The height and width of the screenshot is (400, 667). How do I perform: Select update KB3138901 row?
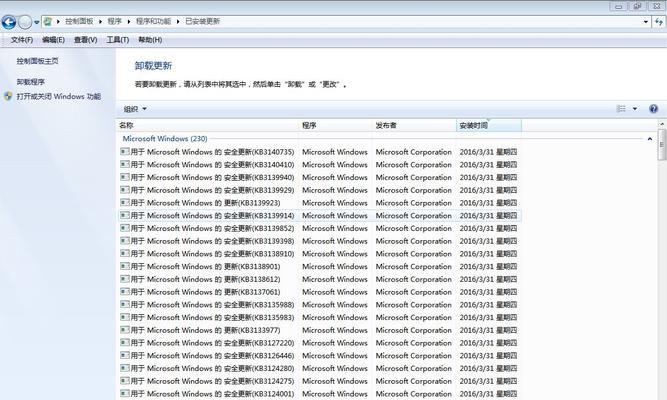coord(319,267)
